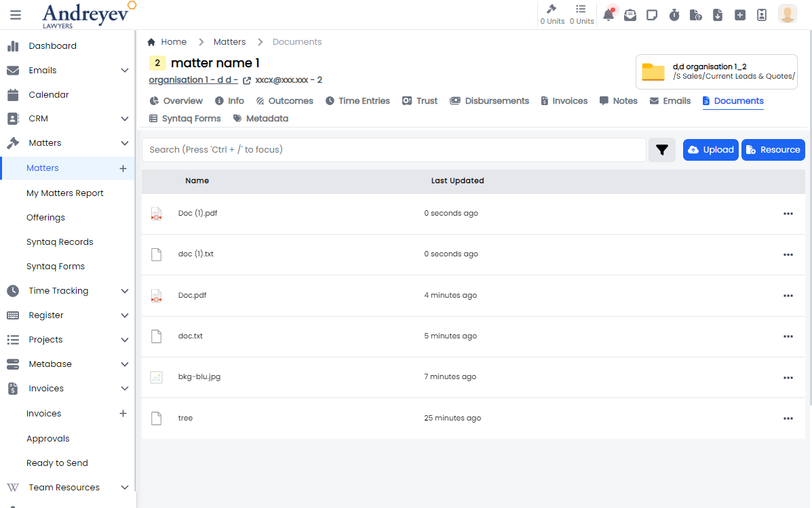Expand the Emails sidebar section
The image size is (812, 508).
[x=125, y=71]
